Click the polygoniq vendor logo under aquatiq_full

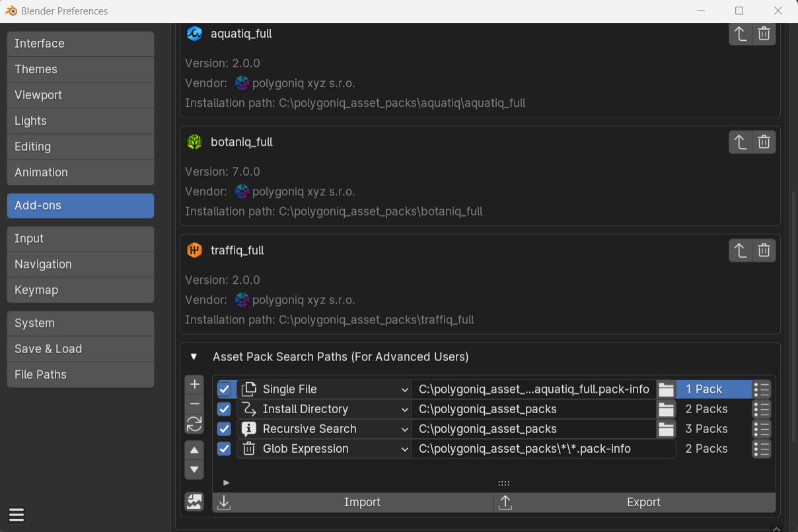click(x=242, y=83)
